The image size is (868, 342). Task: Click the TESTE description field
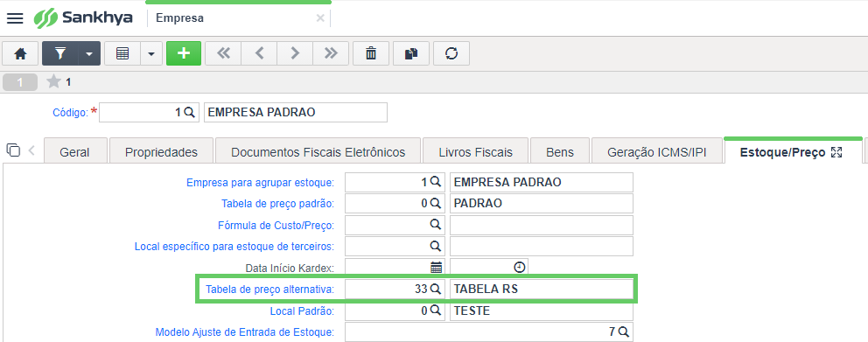542,311
